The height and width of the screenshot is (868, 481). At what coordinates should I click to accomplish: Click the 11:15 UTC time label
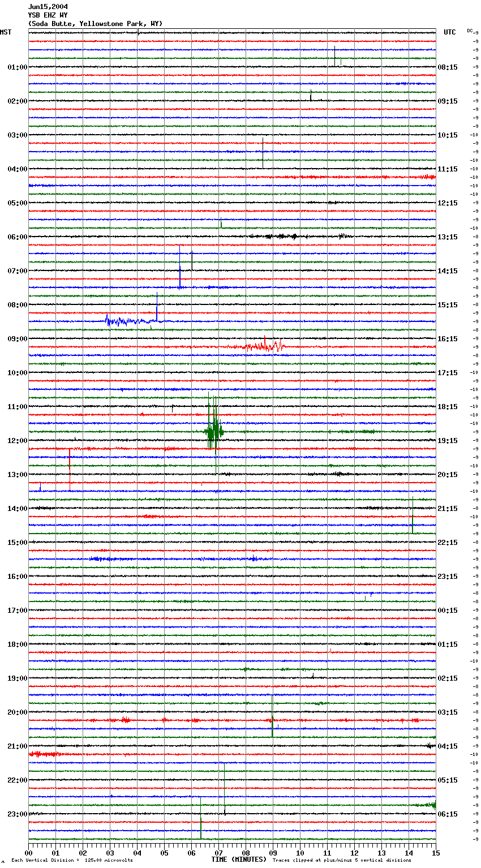(x=448, y=169)
